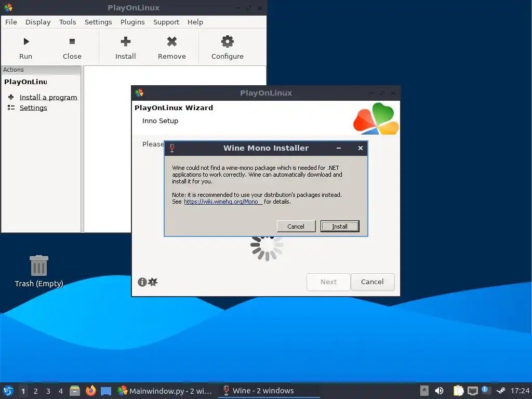Click the Actions panel header
532x399 pixels.
41,70
